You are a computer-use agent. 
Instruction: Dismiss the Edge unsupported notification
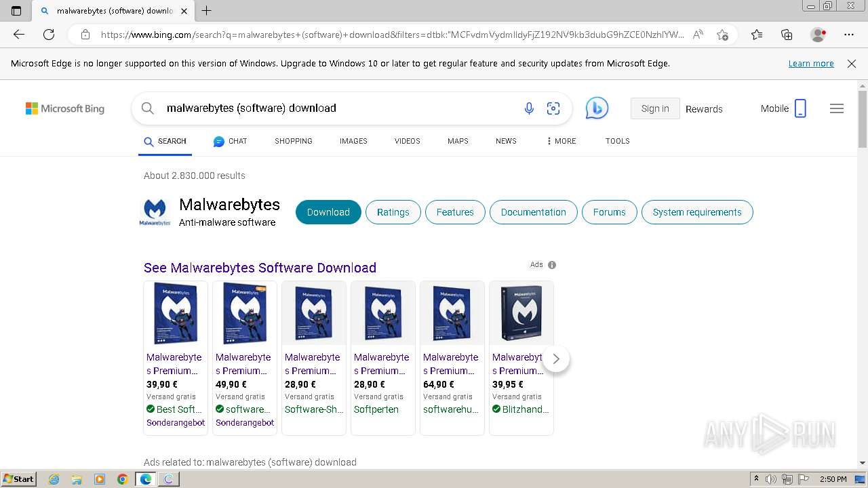pos(852,63)
